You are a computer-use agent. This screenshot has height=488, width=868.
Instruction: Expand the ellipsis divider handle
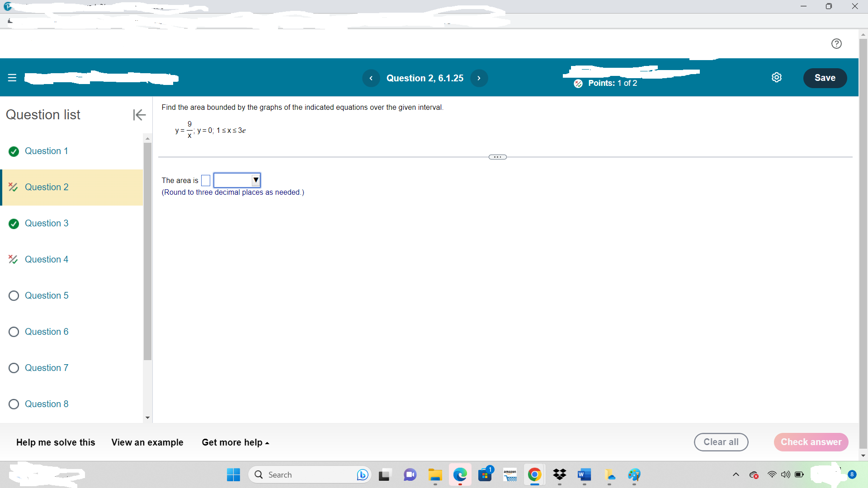pyautogui.click(x=497, y=157)
